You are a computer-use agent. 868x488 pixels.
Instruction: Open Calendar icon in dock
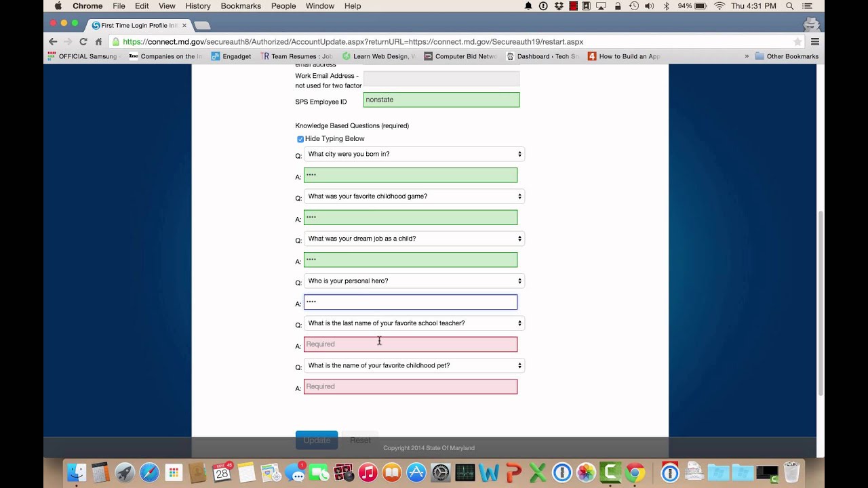222,472
